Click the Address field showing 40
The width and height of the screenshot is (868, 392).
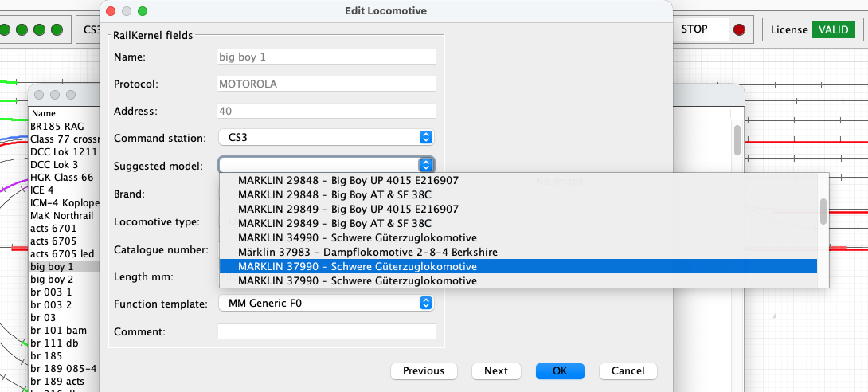point(327,111)
